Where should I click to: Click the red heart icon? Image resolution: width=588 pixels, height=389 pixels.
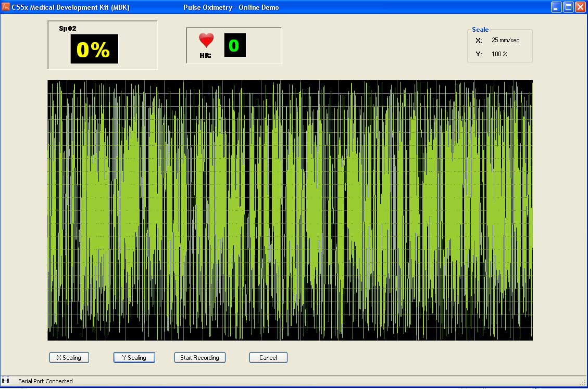pos(206,40)
